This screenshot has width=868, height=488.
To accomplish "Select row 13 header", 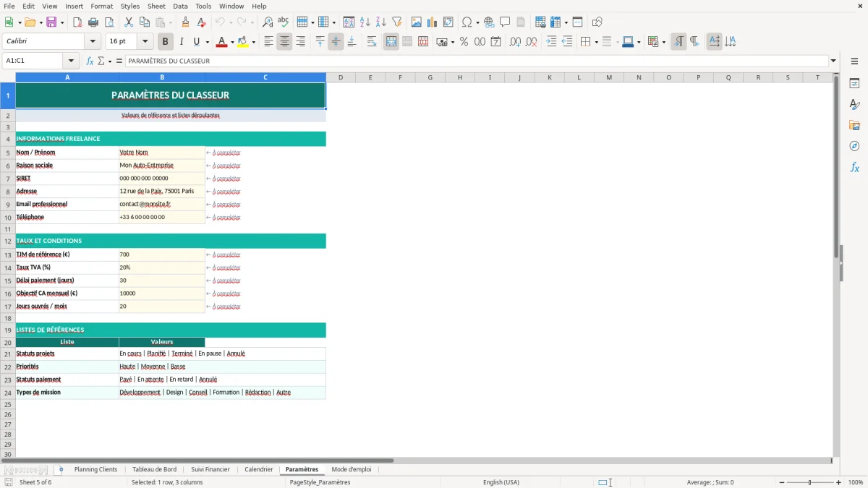I will pyautogui.click(x=8, y=254).
